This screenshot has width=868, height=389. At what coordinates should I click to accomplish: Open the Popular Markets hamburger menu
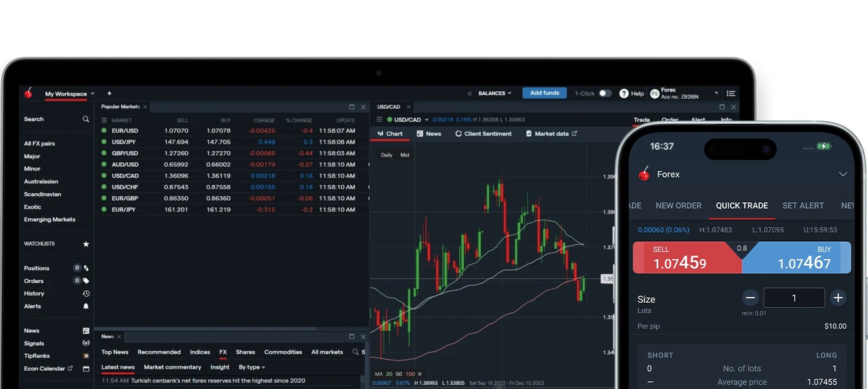coord(104,120)
